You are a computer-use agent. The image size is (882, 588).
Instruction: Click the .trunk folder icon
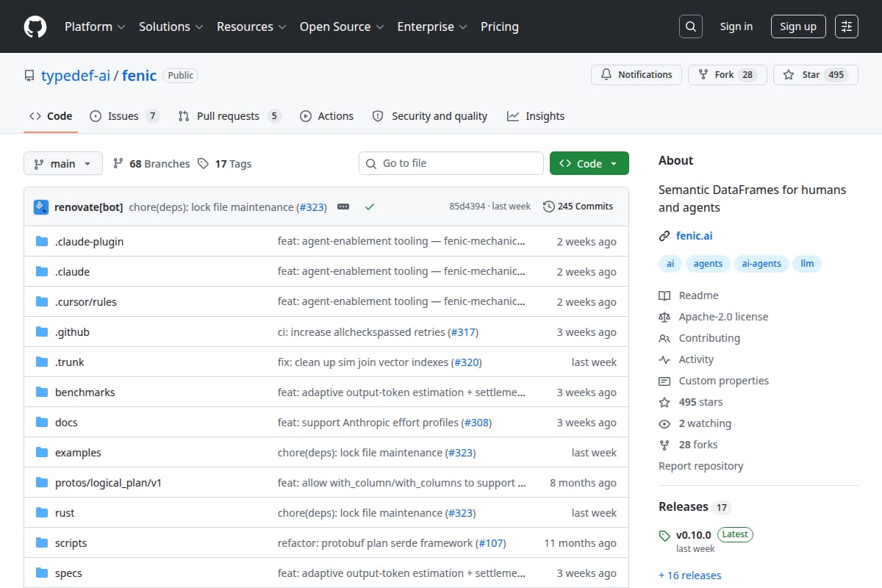(x=42, y=362)
